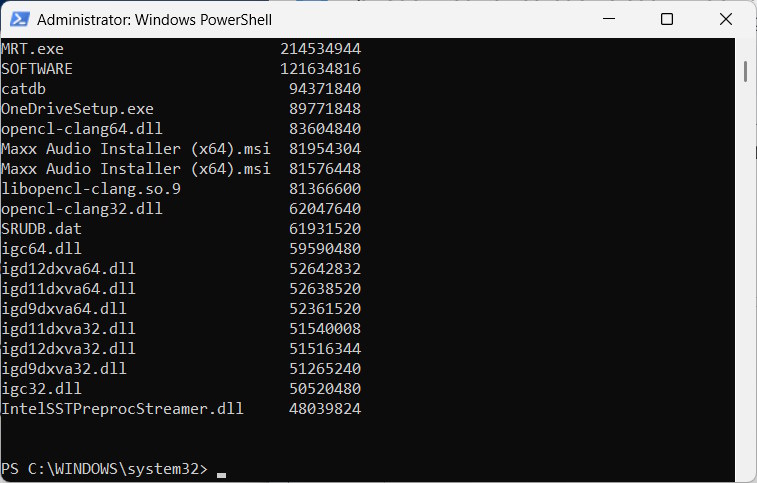Click the catdb entry
The height and width of the screenshot is (483, 757).
pos(24,89)
